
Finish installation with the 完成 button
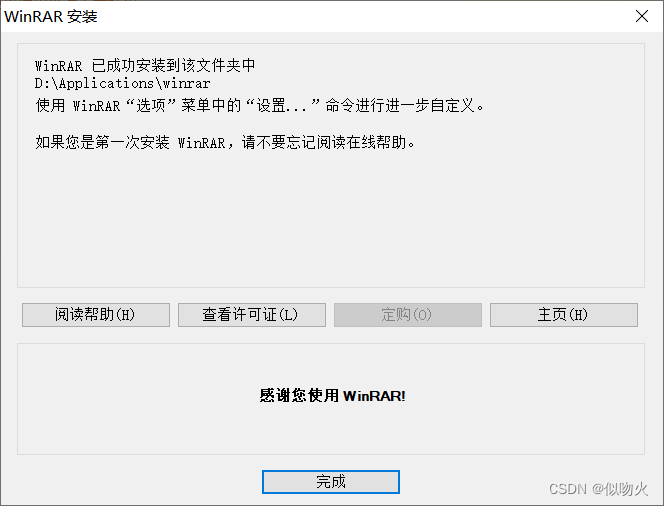[330, 482]
